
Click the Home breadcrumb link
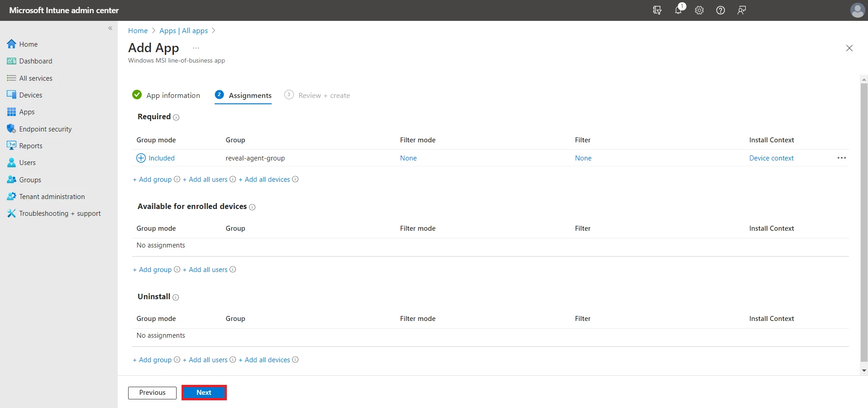tap(138, 30)
